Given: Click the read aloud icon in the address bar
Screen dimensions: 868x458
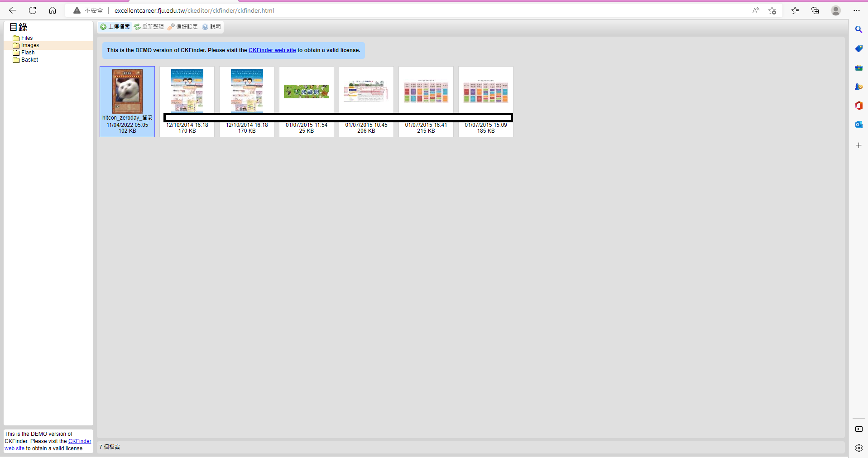Looking at the screenshot, I should [756, 10].
